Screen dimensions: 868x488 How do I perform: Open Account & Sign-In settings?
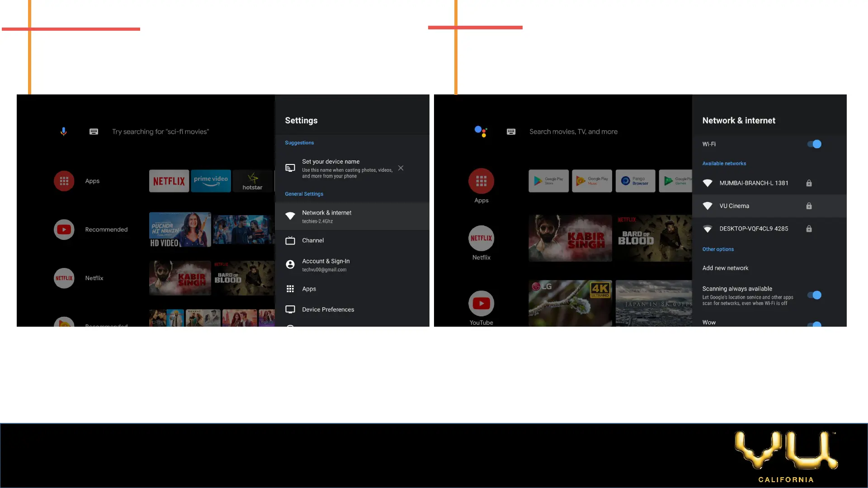pos(325,265)
